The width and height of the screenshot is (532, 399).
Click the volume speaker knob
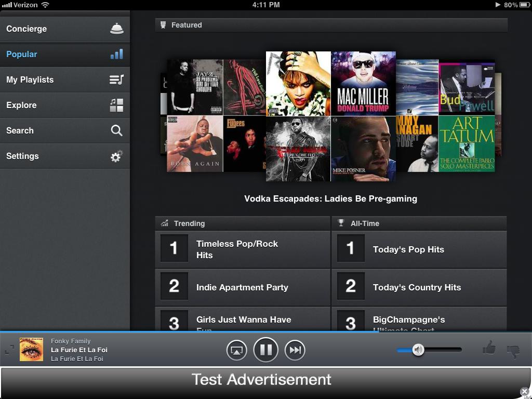(418, 350)
